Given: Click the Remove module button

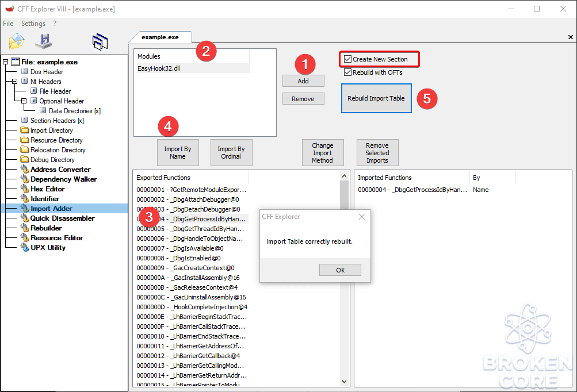Looking at the screenshot, I should coord(303,98).
